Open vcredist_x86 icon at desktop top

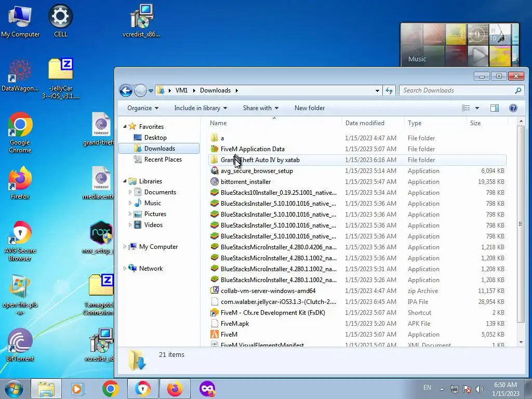(141, 21)
